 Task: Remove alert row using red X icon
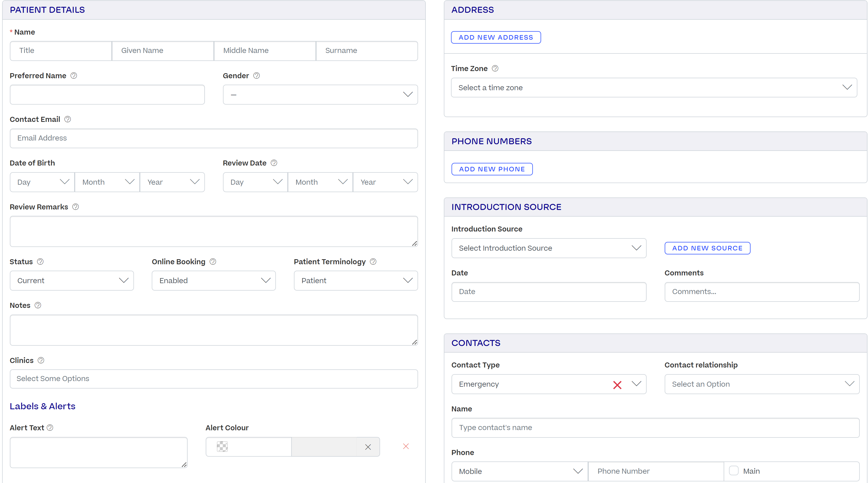[406, 447]
